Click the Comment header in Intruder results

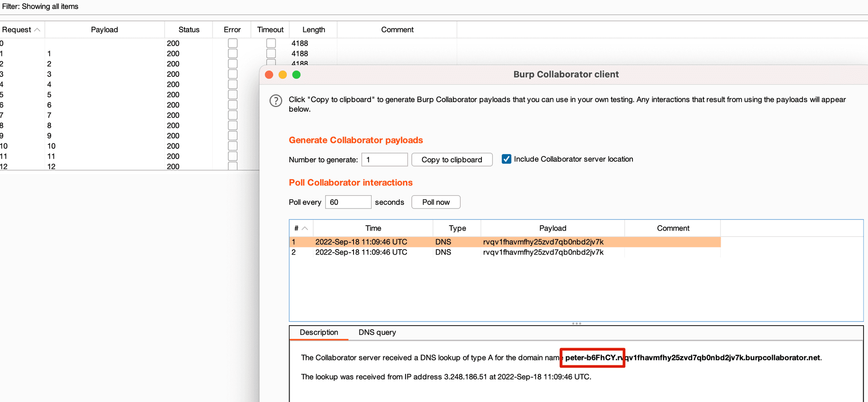[397, 30]
